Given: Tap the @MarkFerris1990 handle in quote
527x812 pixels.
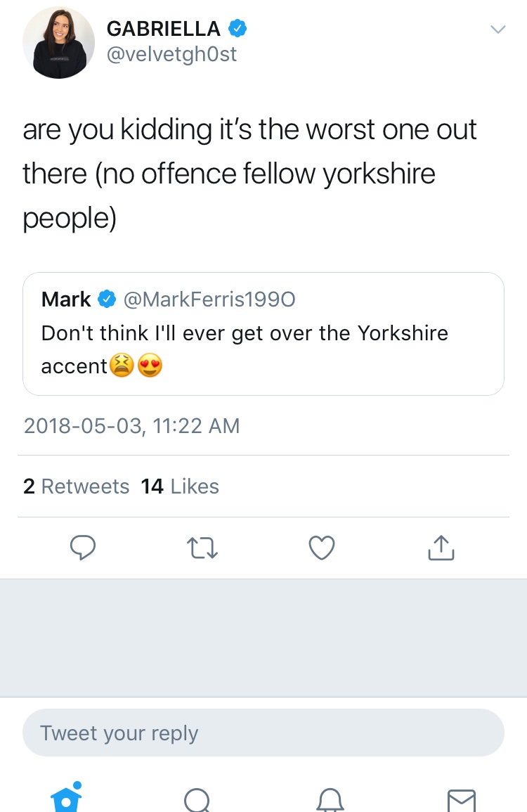Looking at the screenshot, I should pyautogui.click(x=209, y=299).
